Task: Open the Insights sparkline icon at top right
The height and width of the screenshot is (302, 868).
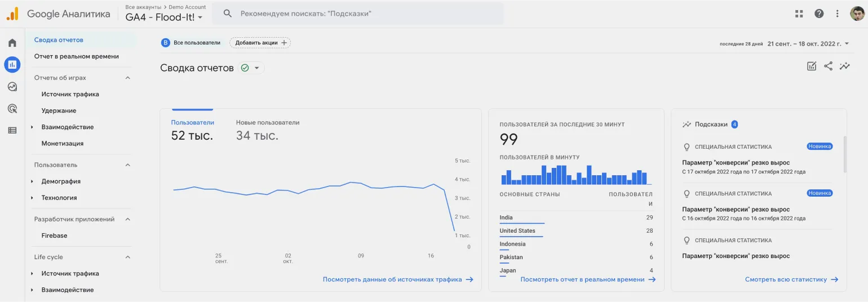Action: [844, 66]
